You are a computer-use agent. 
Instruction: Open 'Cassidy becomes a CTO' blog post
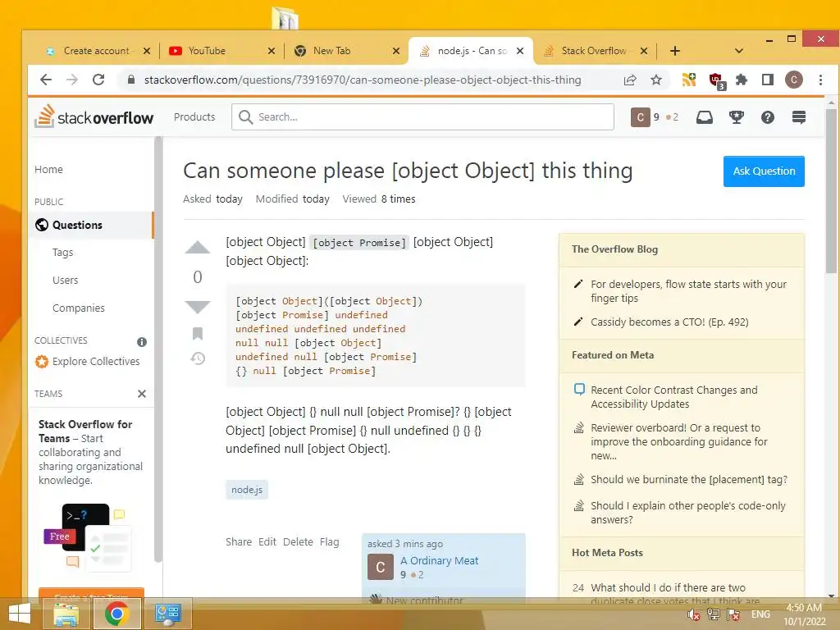pyautogui.click(x=669, y=322)
